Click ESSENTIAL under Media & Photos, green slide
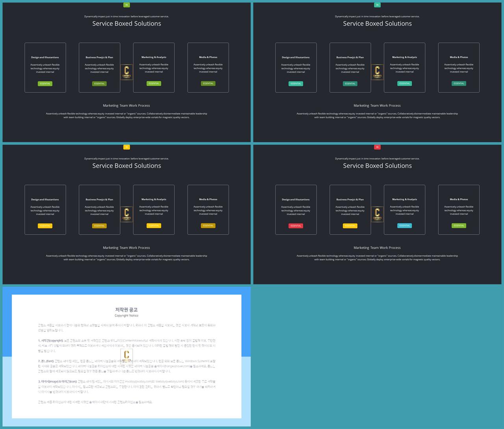This screenshot has height=429, width=504. (x=208, y=84)
